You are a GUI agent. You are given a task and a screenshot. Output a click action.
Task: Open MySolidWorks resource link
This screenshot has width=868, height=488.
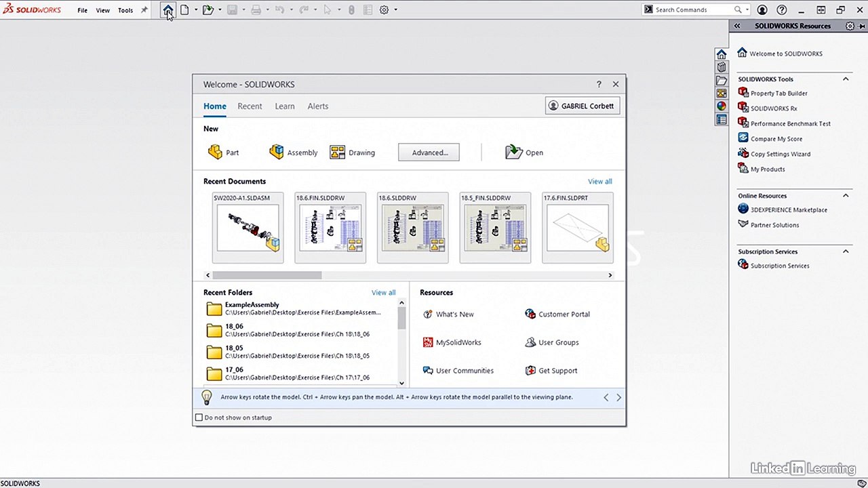452,343
